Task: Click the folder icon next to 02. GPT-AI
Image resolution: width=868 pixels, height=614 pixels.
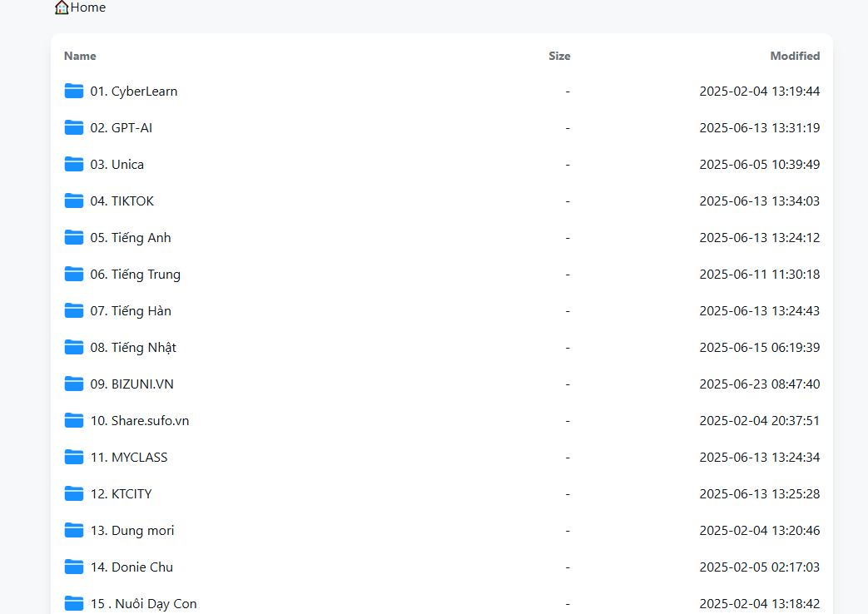Action: pyautogui.click(x=74, y=127)
